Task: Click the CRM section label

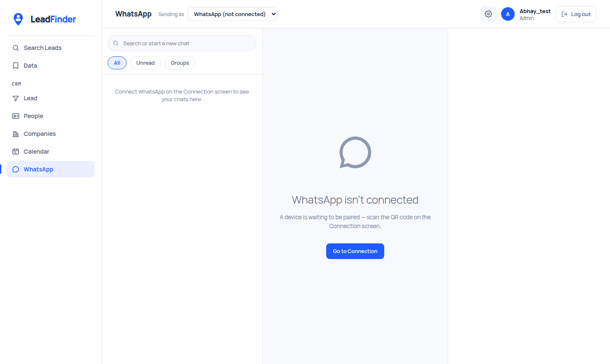Action: tap(17, 84)
